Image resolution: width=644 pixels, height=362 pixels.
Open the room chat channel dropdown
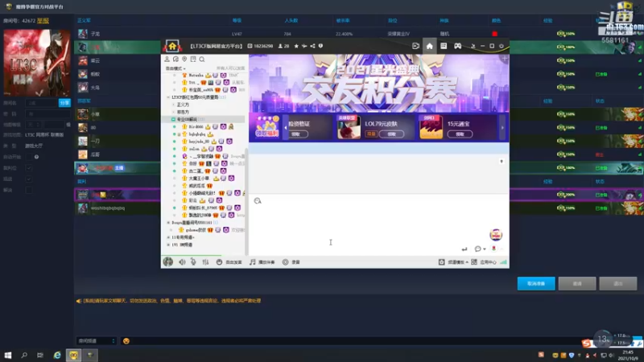(x=96, y=341)
